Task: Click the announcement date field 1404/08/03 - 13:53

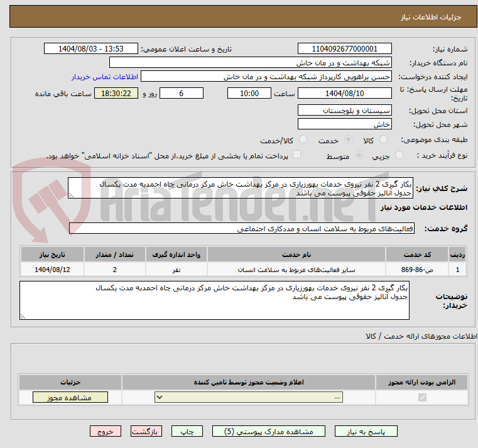Action: click(91, 49)
